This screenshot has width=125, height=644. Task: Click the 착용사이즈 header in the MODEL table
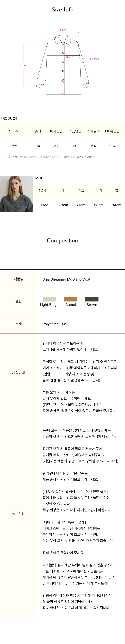(45, 190)
